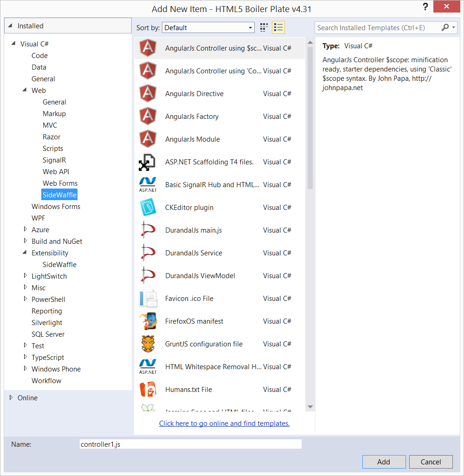464x476 pixels.
Task: Click the template list scroll up arrow
Action: click(310, 43)
